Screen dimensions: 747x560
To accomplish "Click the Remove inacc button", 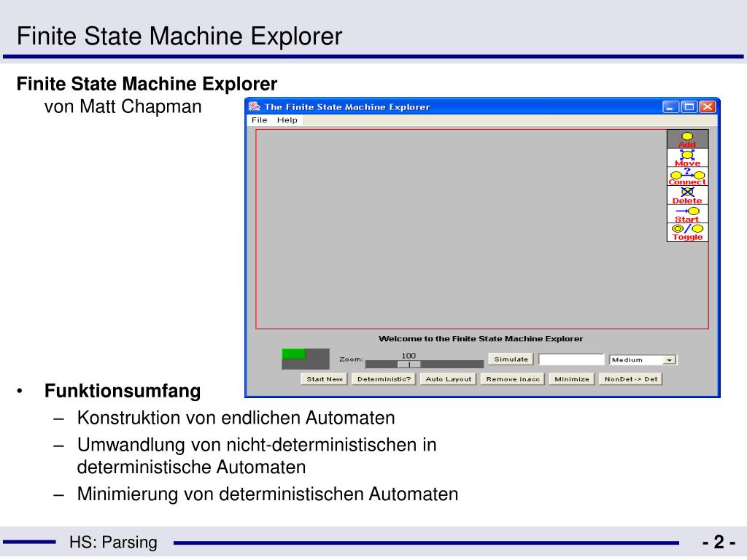I will point(513,379).
